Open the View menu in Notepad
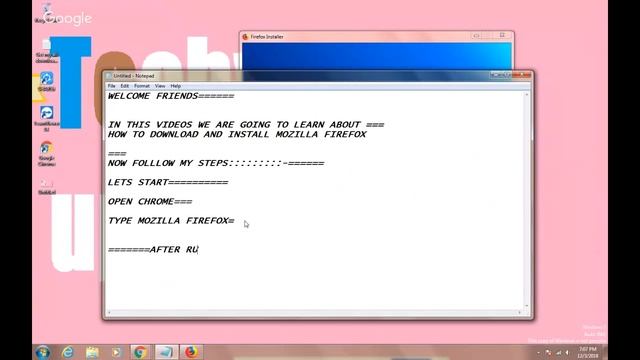Viewport: 640px width, 360px height. pyautogui.click(x=160, y=86)
